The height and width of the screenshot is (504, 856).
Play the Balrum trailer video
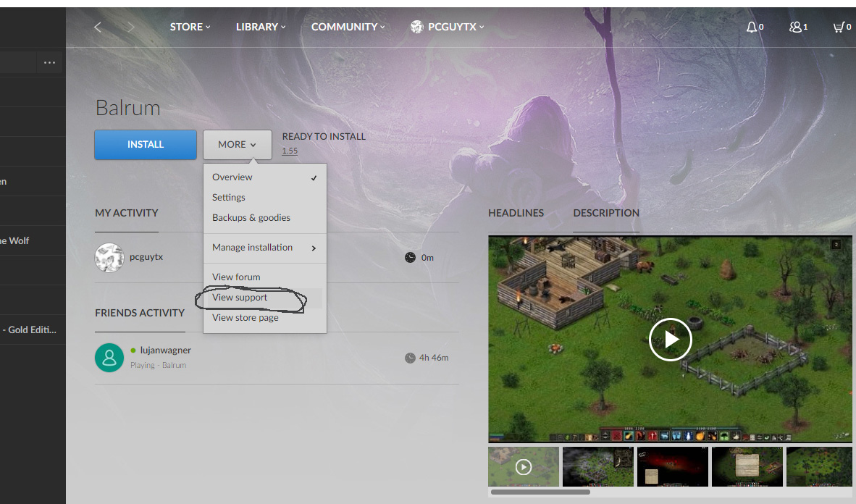pos(671,339)
